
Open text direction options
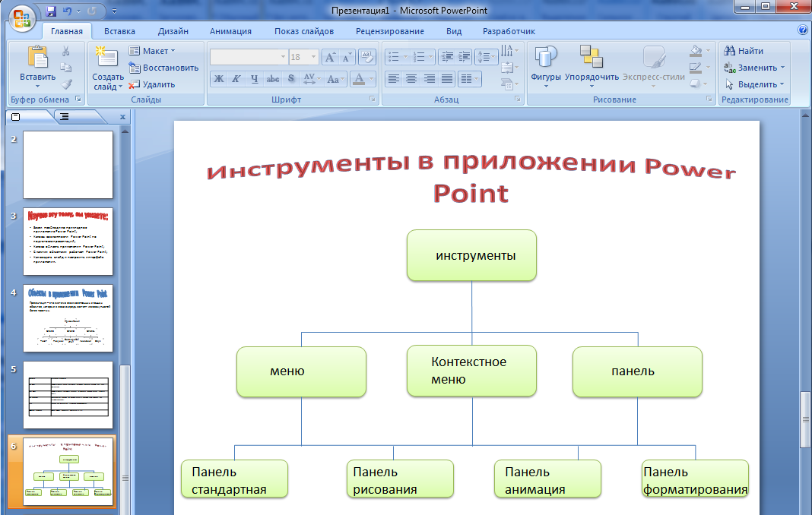[x=509, y=51]
